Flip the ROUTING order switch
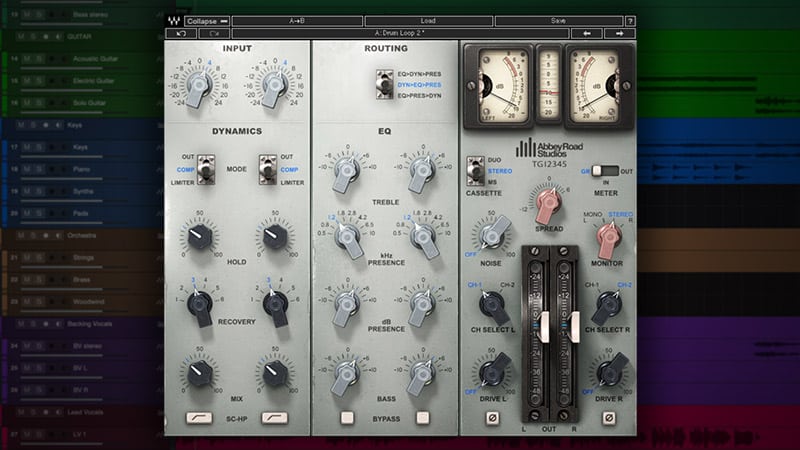The image size is (800, 450). pos(383,85)
